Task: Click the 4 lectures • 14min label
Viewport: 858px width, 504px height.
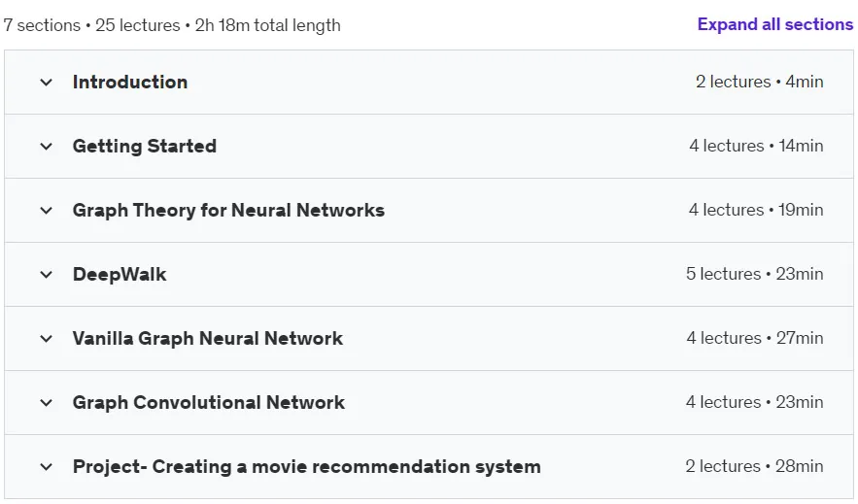Action: (x=756, y=146)
